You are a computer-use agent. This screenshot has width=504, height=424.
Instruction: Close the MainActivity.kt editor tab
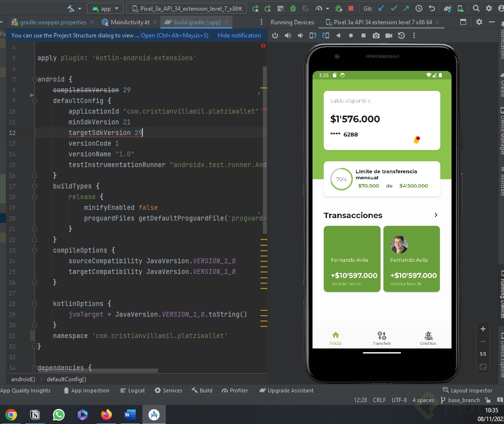click(155, 22)
